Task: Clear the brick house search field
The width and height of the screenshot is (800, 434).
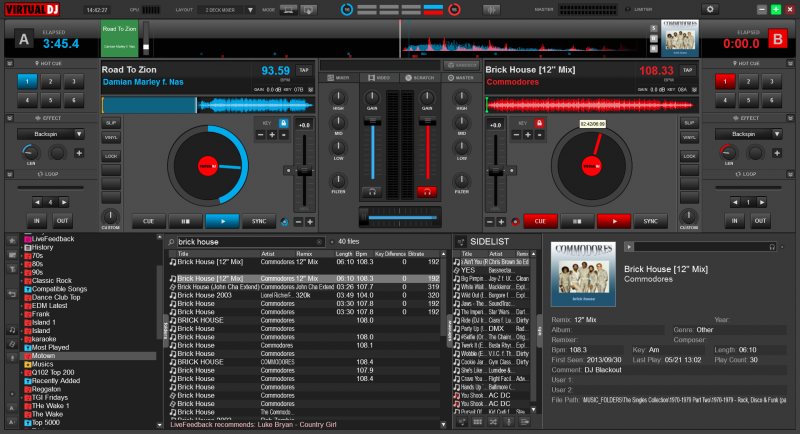Action: tap(319, 242)
